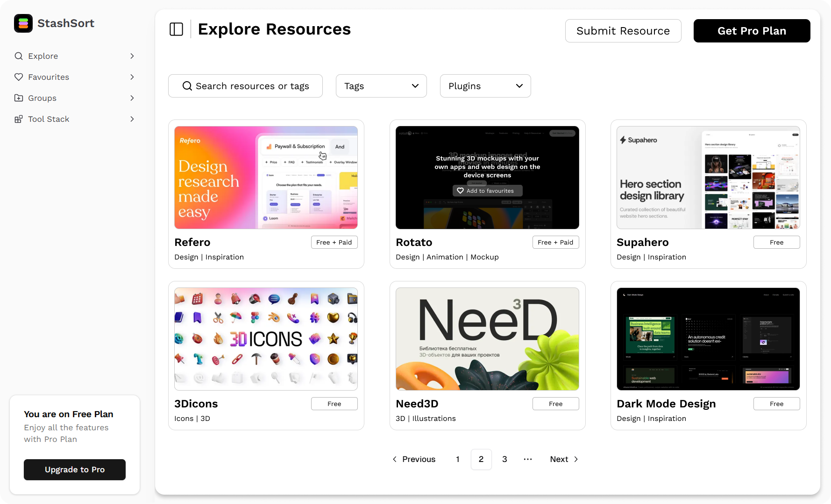The width and height of the screenshot is (831, 504).
Task: Click Add to favourites on Rotato
Action: point(487,191)
